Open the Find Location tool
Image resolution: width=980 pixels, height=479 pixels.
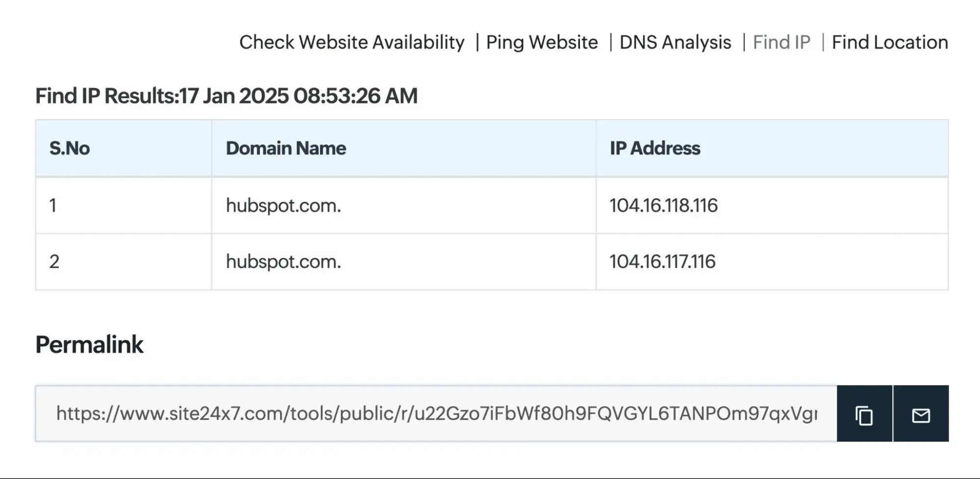[890, 43]
